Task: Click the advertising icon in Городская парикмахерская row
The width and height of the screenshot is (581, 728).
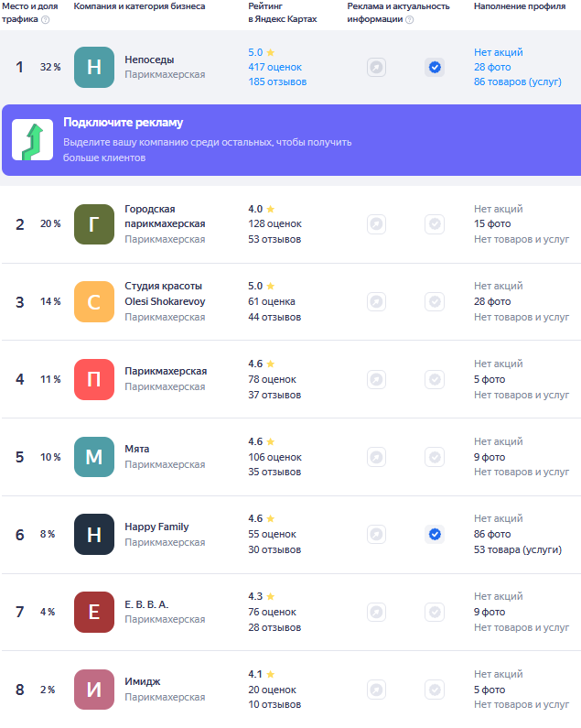Action: tap(376, 224)
